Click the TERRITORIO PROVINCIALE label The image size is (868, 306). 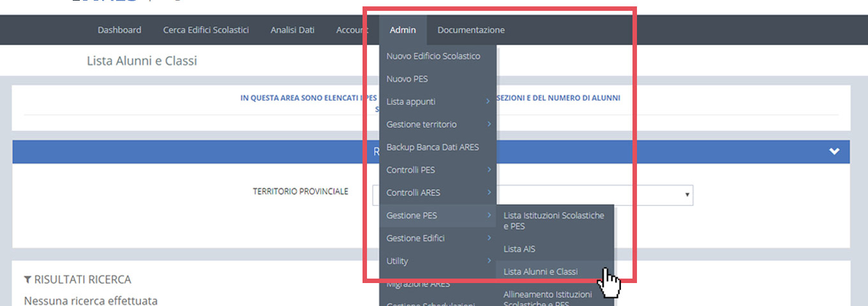pyautogui.click(x=301, y=191)
